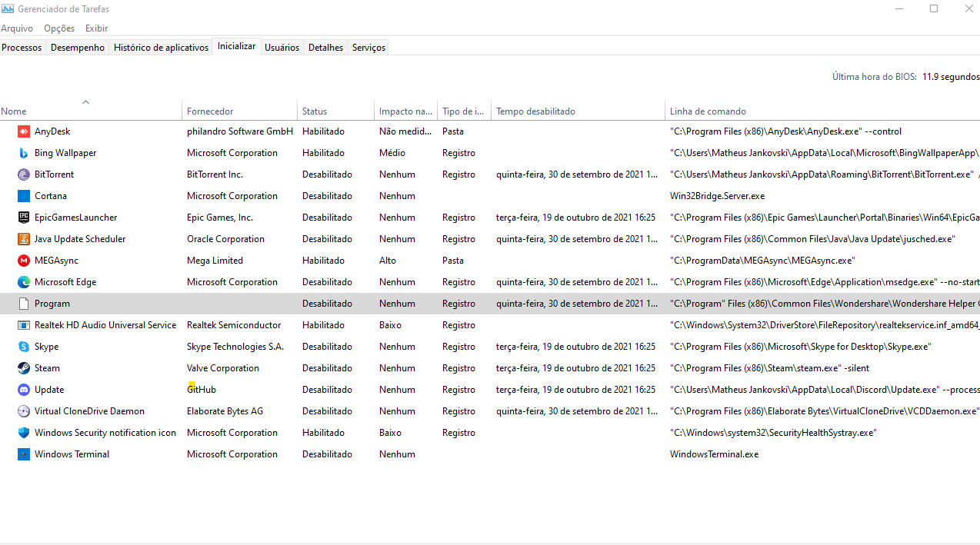Switch to the Processos tab
Viewport: 980px width, 545px height.
(22, 48)
